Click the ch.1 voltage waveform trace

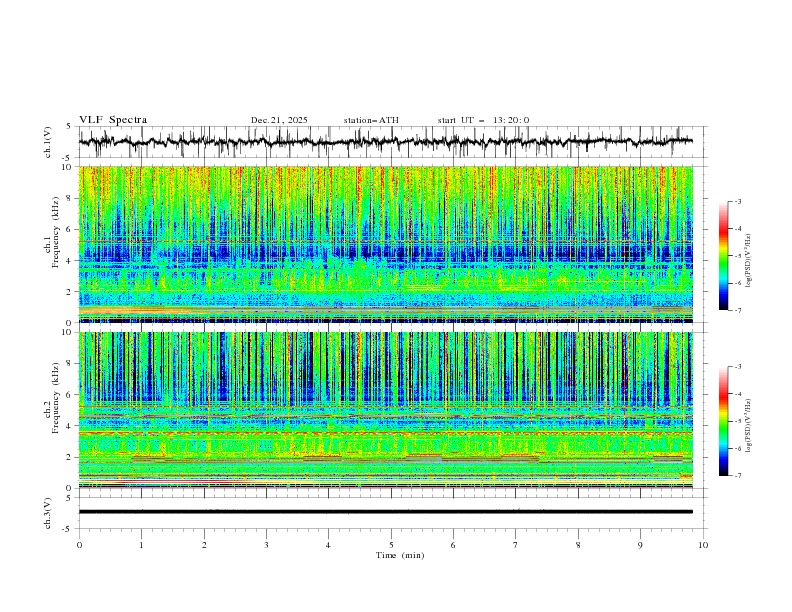[x=386, y=142]
